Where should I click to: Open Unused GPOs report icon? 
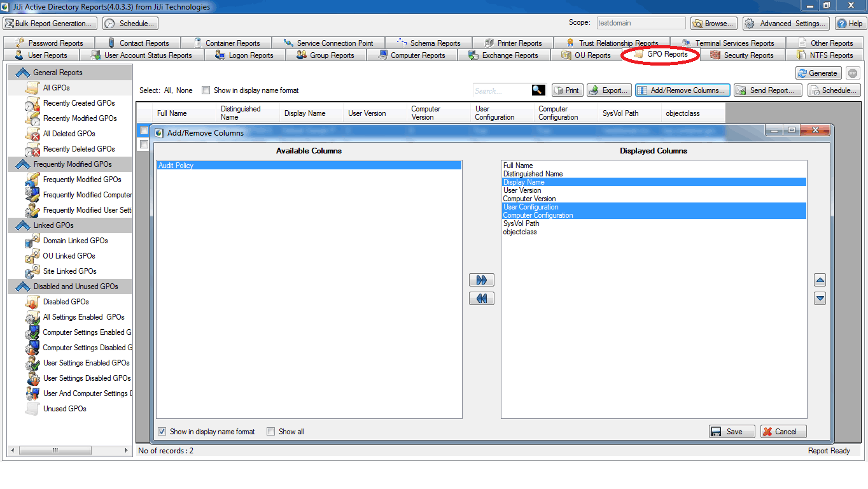coord(32,409)
